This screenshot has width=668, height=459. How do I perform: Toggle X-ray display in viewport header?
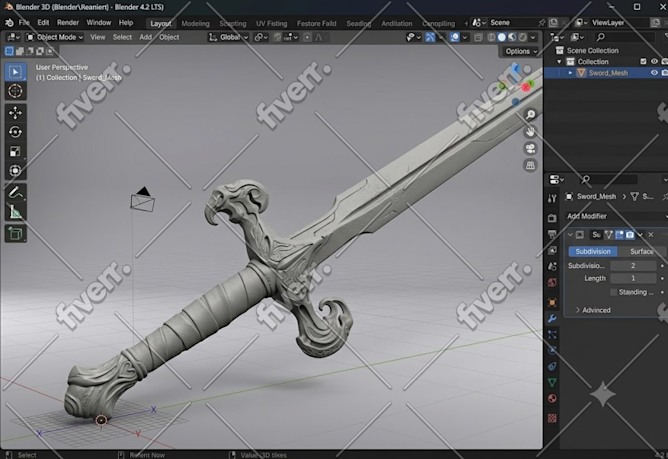(478, 37)
